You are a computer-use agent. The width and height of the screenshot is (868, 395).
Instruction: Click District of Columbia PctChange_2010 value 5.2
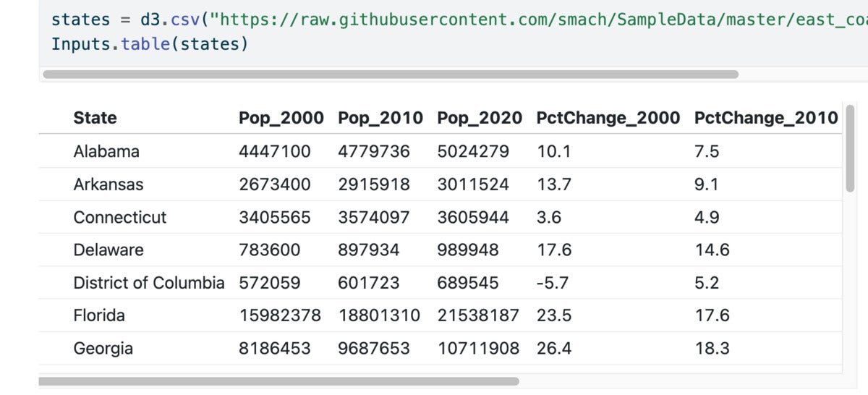(707, 282)
